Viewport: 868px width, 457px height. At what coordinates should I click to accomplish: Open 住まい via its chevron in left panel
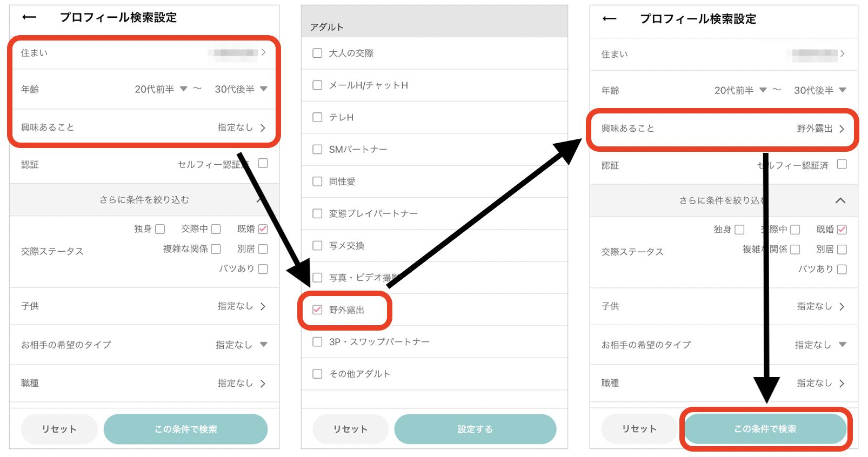pos(263,52)
